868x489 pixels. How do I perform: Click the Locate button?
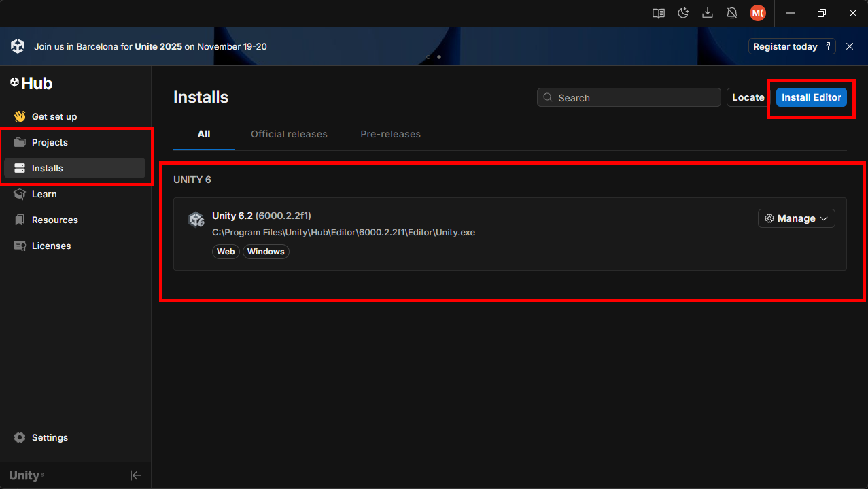click(x=748, y=97)
